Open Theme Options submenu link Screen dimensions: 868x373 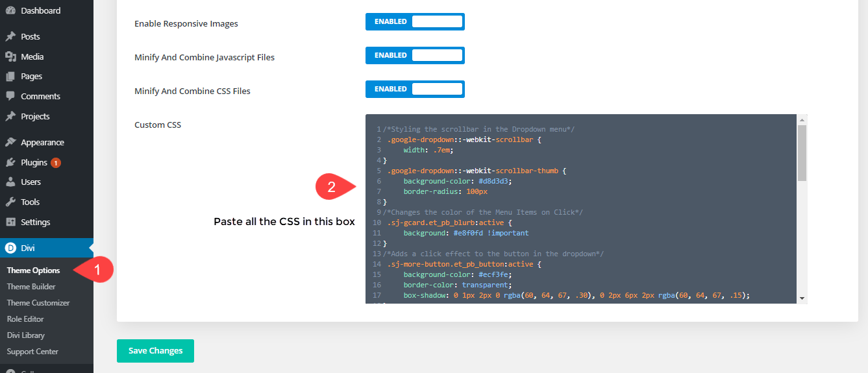33,271
